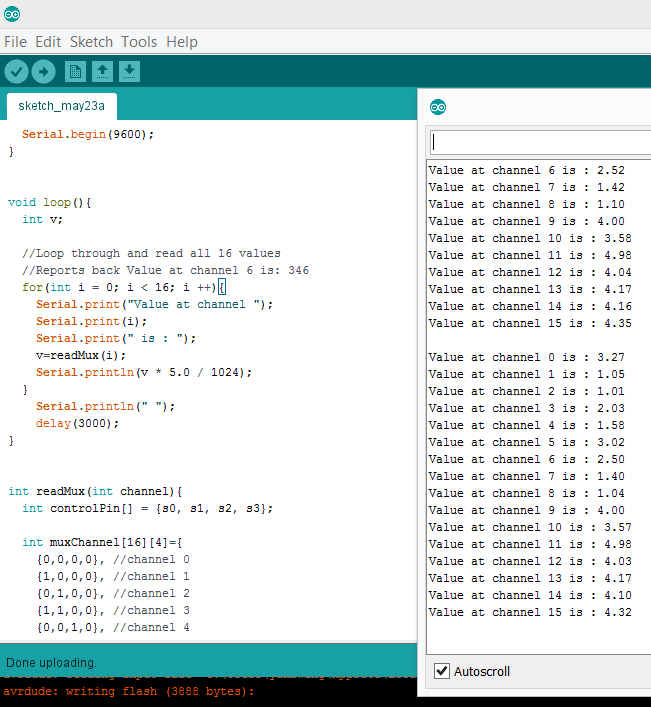This screenshot has height=707, width=651.
Task: Click the '{0,1,0,0}, //channel 2' line
Action: point(113,593)
